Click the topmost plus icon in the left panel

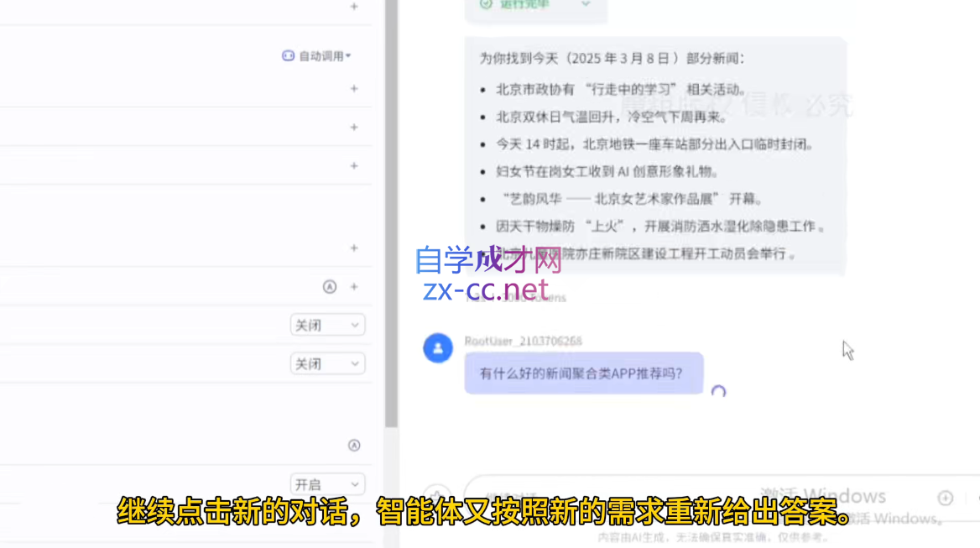pos(354,7)
